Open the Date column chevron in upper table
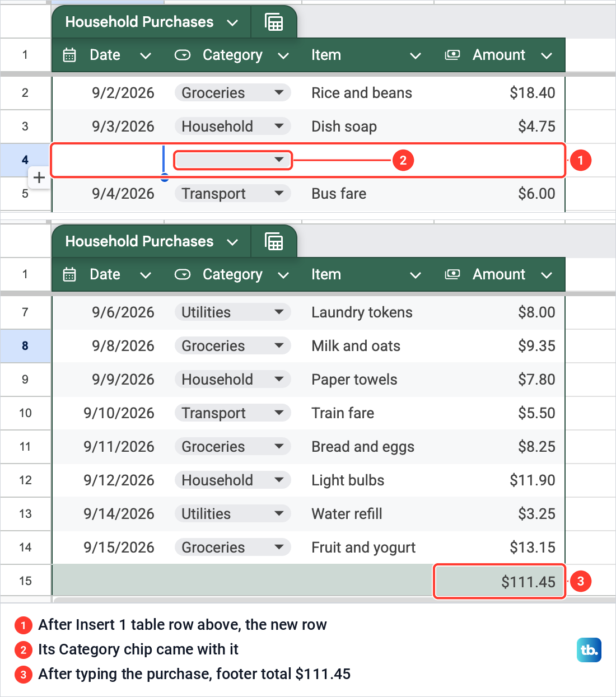The width and height of the screenshot is (616, 697). point(146,55)
